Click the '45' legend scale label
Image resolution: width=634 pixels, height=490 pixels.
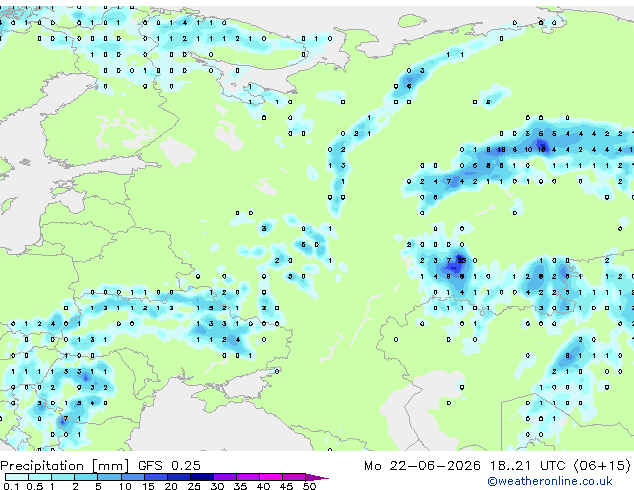[286, 486]
